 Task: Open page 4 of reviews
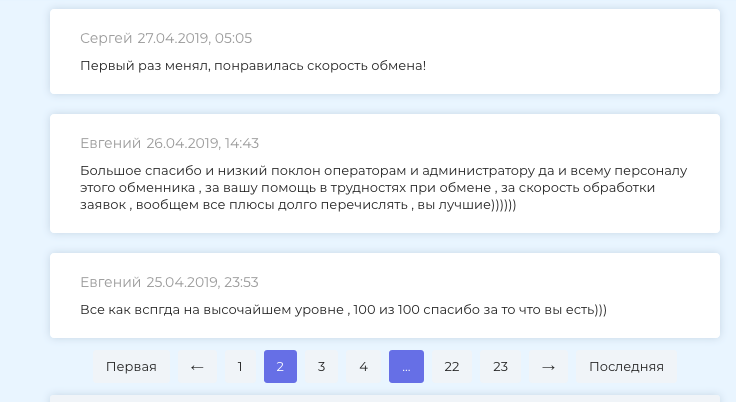tap(363, 366)
